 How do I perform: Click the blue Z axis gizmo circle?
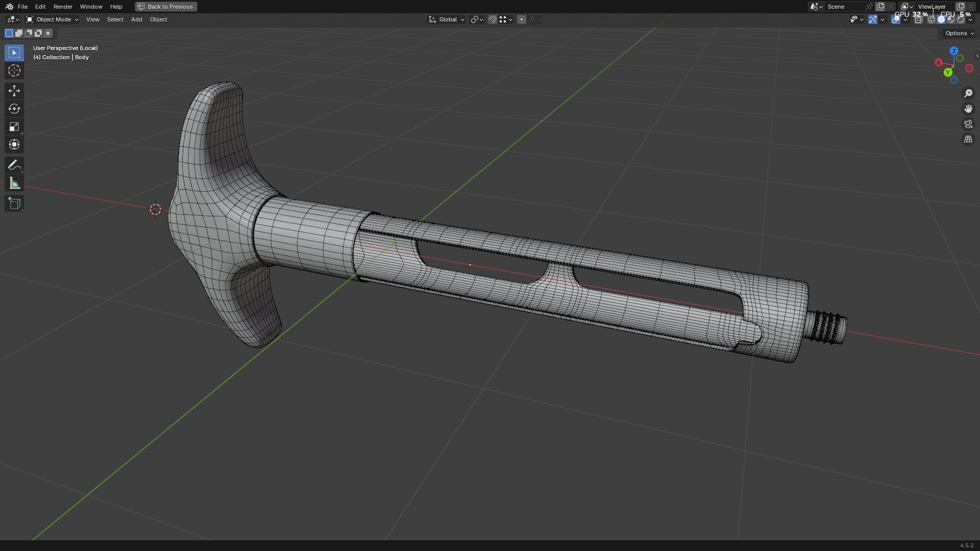tap(954, 51)
